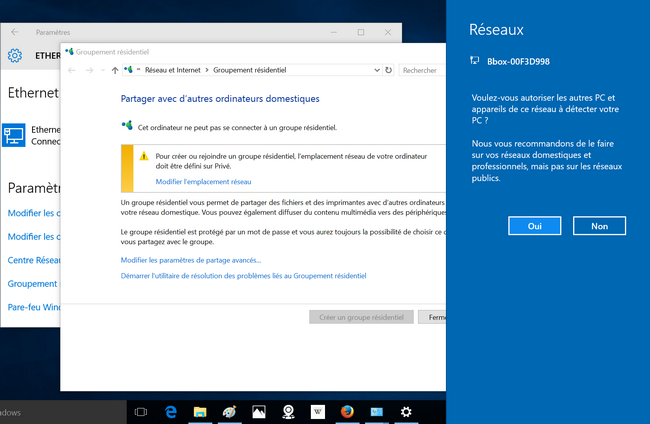Open second Modifier les link in Paramètres
Viewport: 650px width, 424px height.
point(34,237)
